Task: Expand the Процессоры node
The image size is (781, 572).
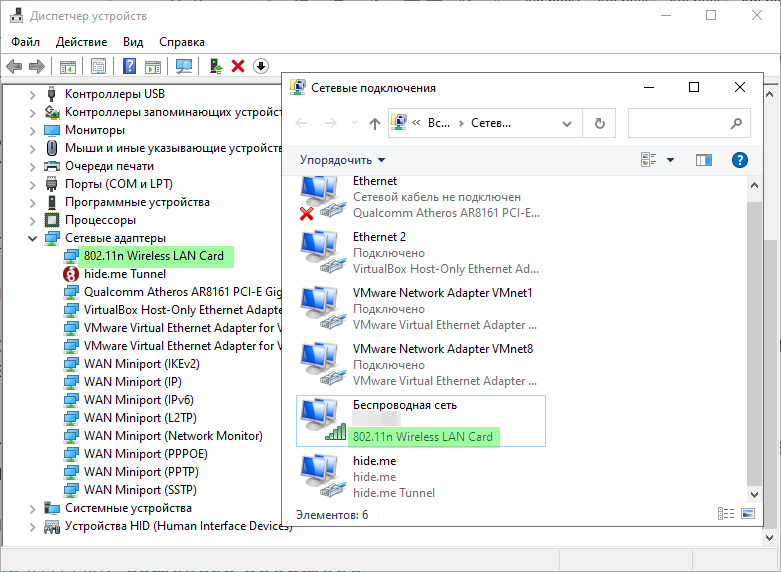Action: coord(32,220)
